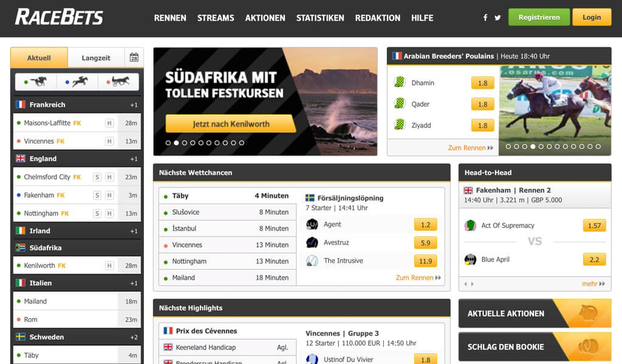Switch to the Aktuell tab
Screen dimensions: 622x364
pyautogui.click(x=39, y=58)
